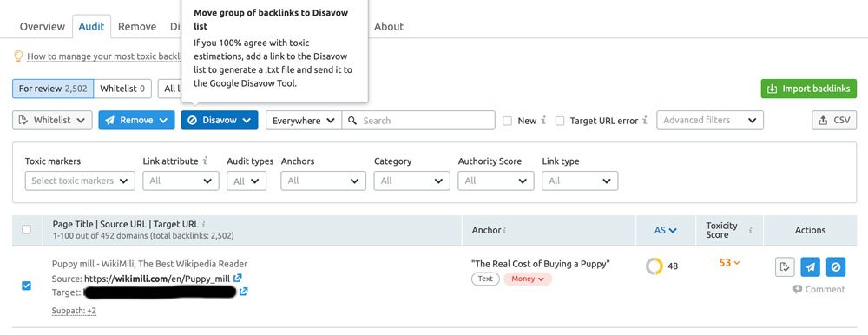
Task: Add a Comment on the wikimili row
Action: point(819,289)
